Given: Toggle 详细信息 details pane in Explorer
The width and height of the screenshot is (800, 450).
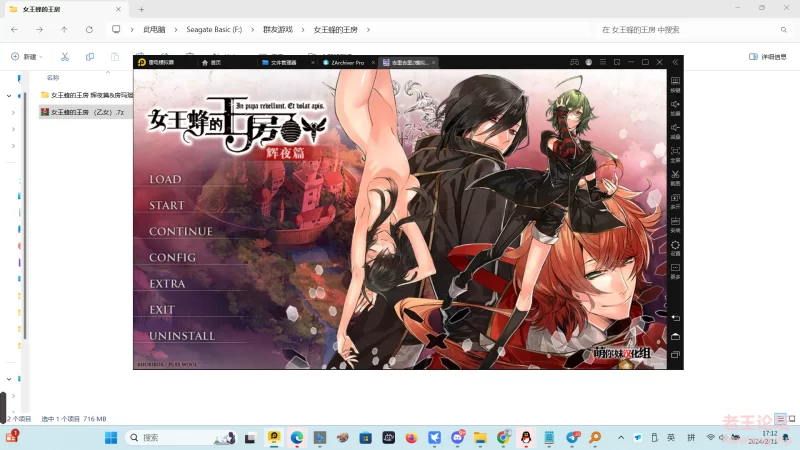Looking at the screenshot, I should click(x=767, y=57).
